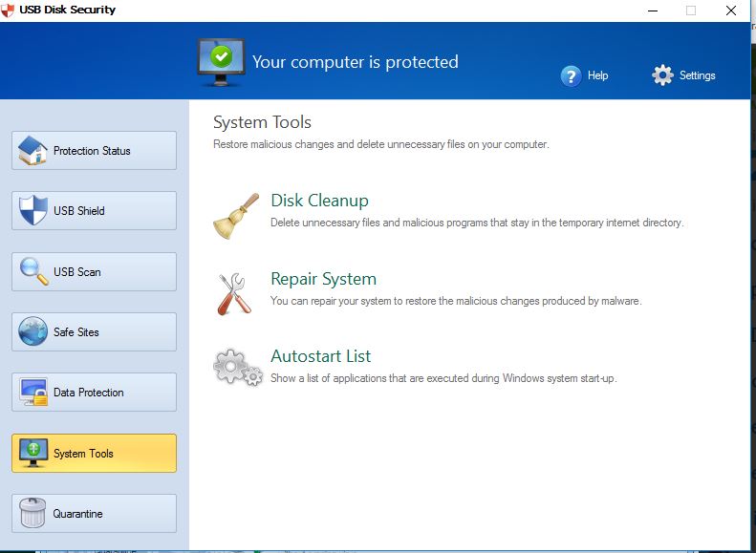
Task: Click the 'USB Disk Security' window title text
Action: [68, 10]
